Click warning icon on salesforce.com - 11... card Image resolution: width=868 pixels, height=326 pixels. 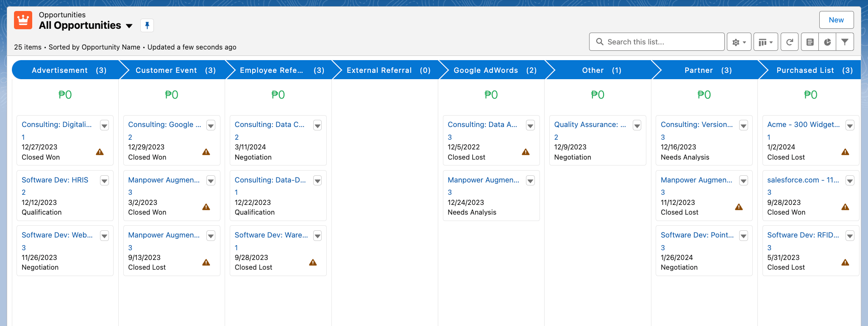point(845,207)
